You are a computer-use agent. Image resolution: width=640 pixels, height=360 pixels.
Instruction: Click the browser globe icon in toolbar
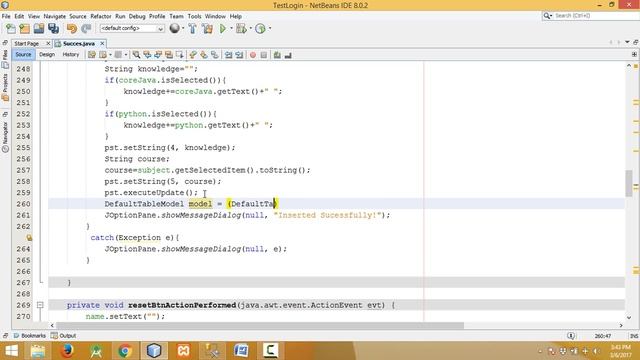[175, 28]
